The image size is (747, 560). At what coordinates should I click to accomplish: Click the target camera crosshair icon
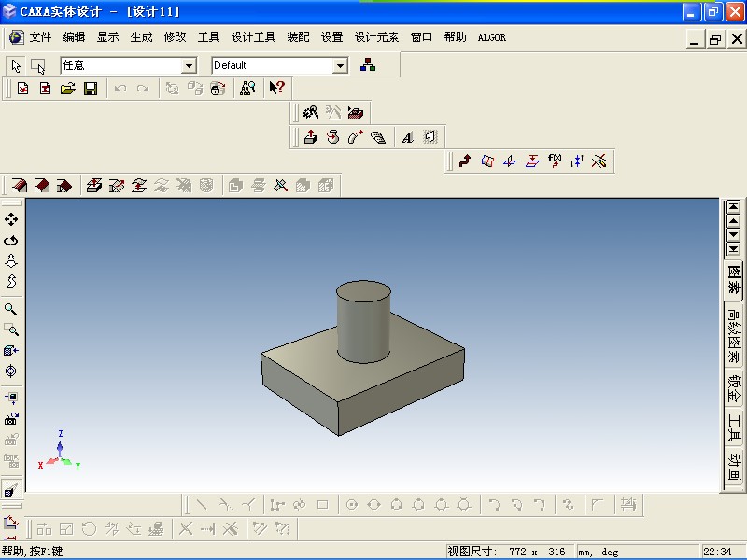[x=11, y=371]
